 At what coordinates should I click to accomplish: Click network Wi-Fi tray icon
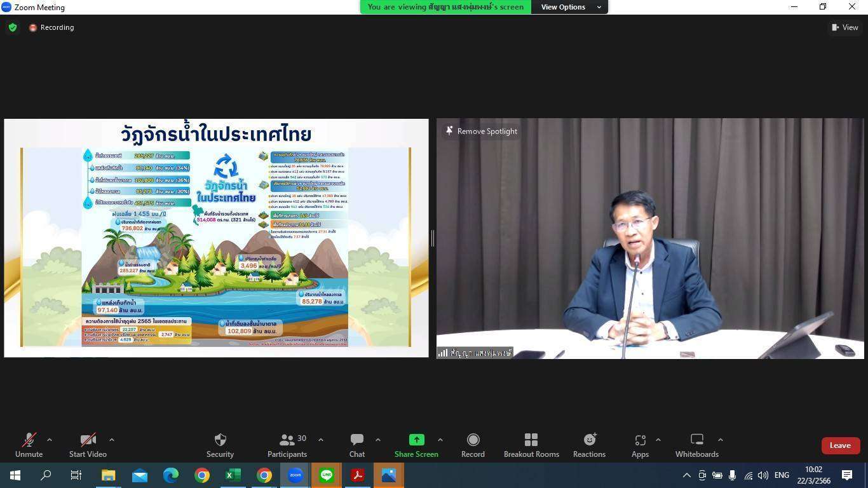coord(748,475)
